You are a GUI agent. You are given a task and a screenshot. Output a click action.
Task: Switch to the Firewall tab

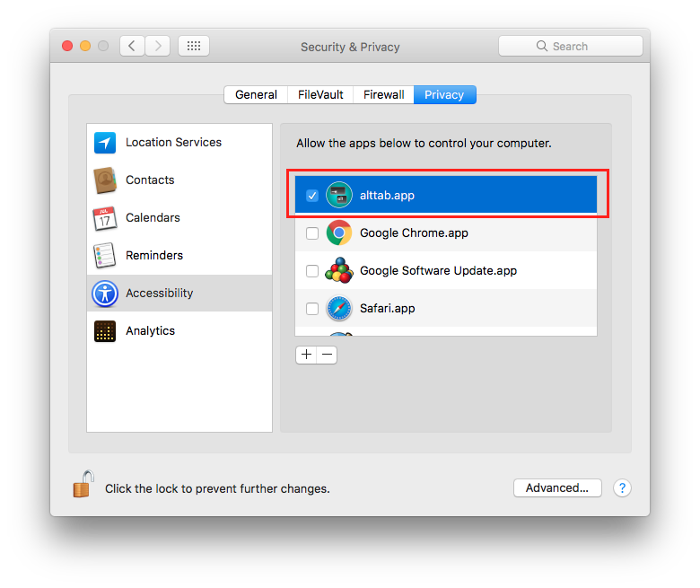383,95
